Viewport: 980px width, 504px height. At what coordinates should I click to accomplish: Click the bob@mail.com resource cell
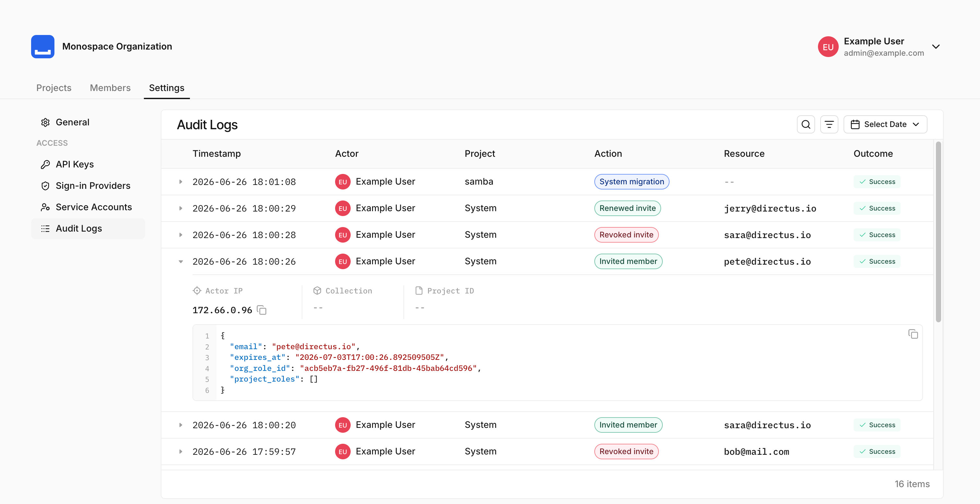pyautogui.click(x=756, y=452)
